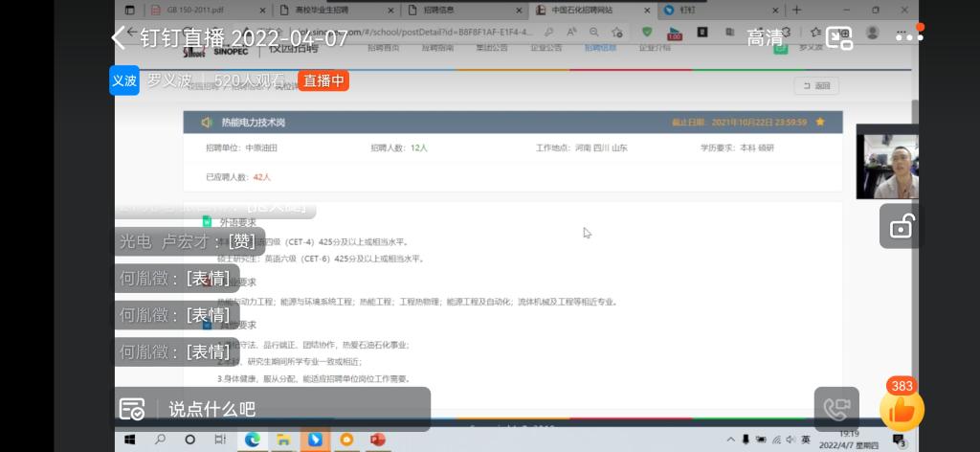This screenshot has height=452, width=980.
Task: Expand the system tray hidden icons arrow
Action: [x=733, y=440]
